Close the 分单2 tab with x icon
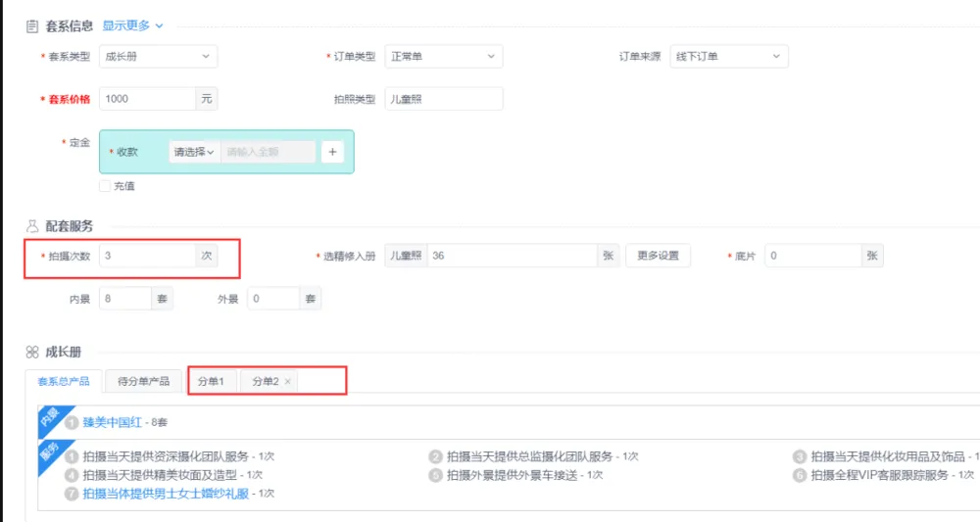The width and height of the screenshot is (980, 522). [287, 381]
